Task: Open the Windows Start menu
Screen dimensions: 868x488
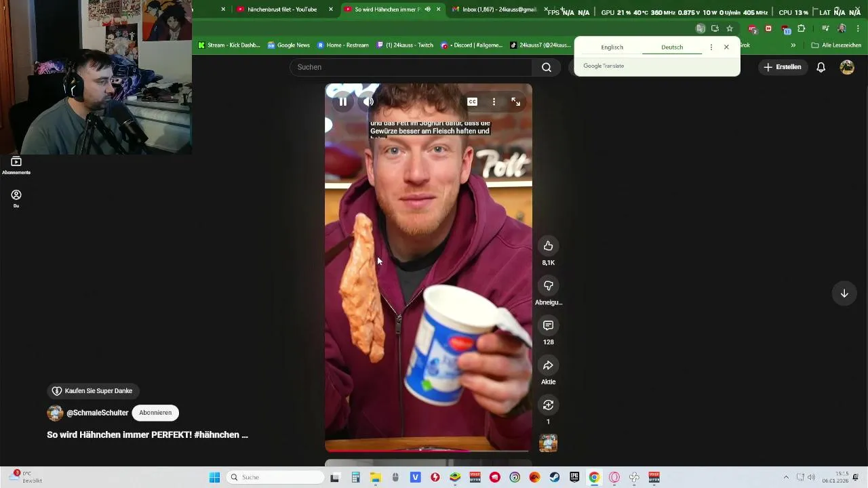Action: (214, 477)
